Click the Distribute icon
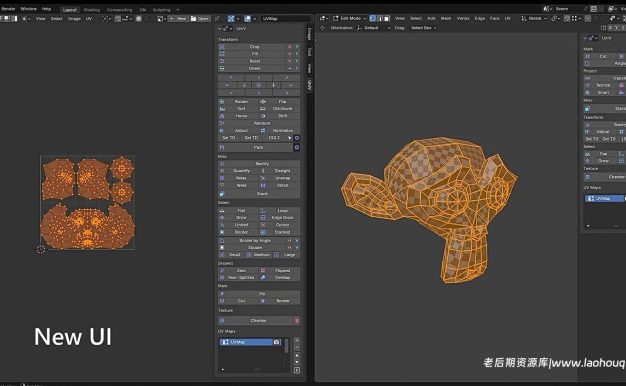 pos(263,109)
